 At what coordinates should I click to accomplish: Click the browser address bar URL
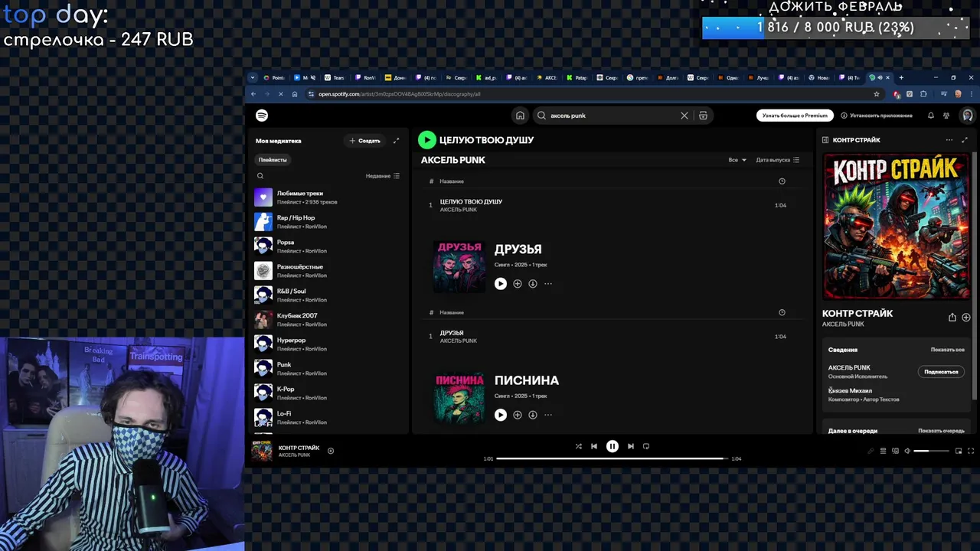click(400, 94)
